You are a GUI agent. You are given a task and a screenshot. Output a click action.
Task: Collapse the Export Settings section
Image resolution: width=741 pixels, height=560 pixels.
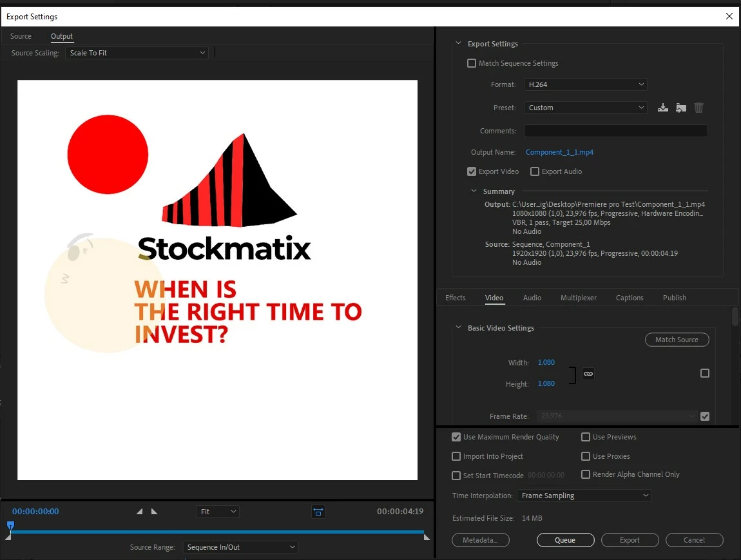click(x=458, y=43)
